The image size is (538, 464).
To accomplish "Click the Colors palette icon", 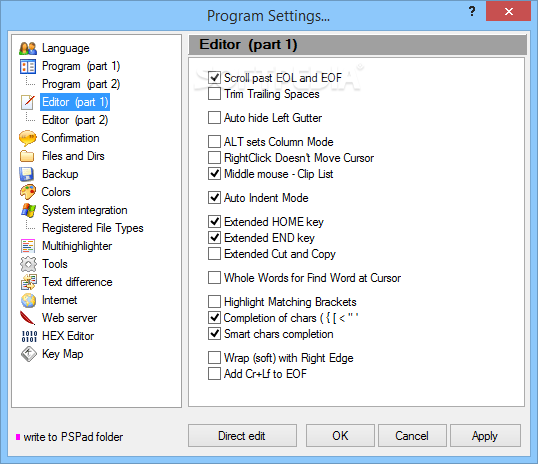I will tap(28, 192).
